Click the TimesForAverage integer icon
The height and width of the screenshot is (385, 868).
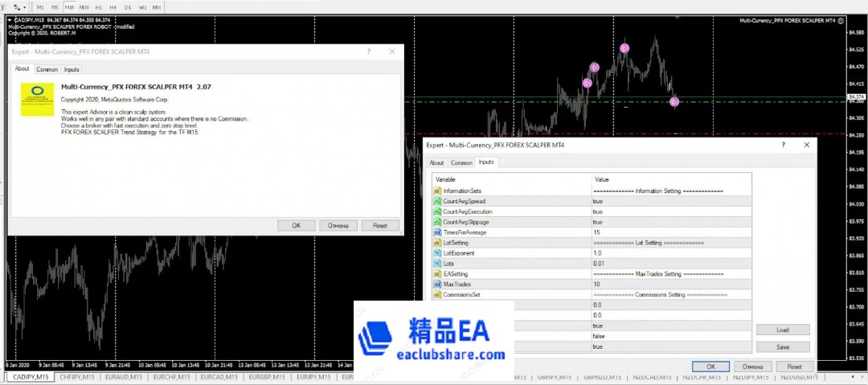click(x=437, y=232)
